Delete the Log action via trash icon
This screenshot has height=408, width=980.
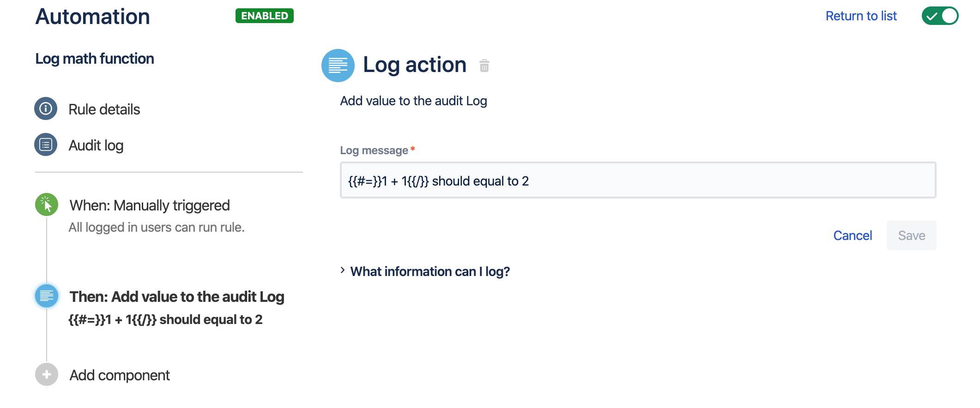(484, 66)
